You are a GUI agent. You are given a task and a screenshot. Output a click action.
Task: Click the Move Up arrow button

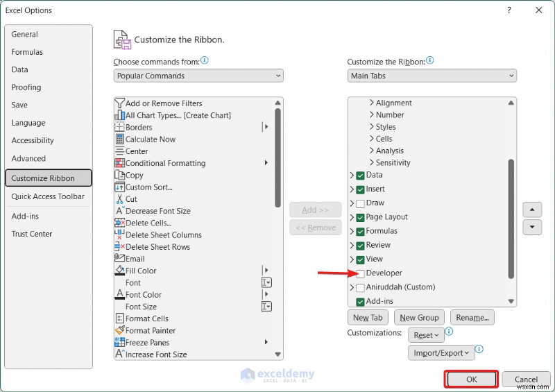click(532, 210)
